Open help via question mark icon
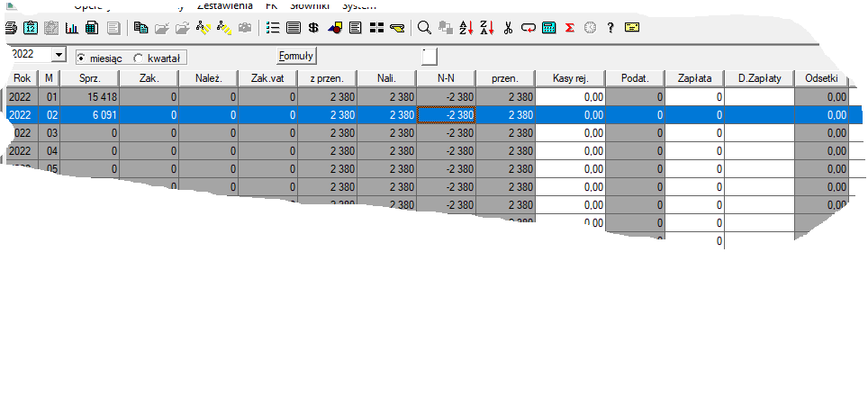Viewport: 868px width, 414px height. tap(610, 28)
